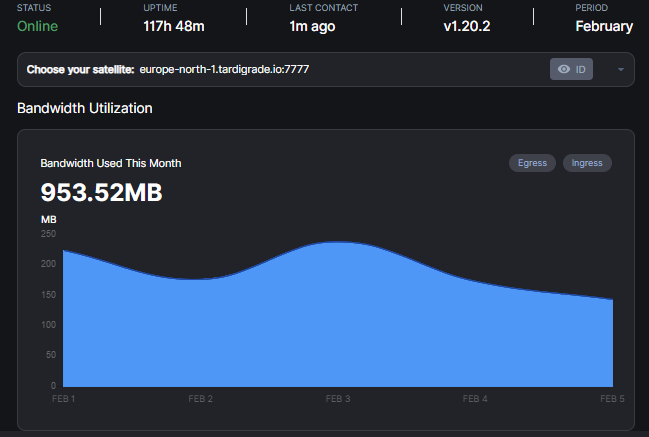Screen dimensions: 649x437
Task: Select the FEB 4 axis label
Action: click(475, 399)
